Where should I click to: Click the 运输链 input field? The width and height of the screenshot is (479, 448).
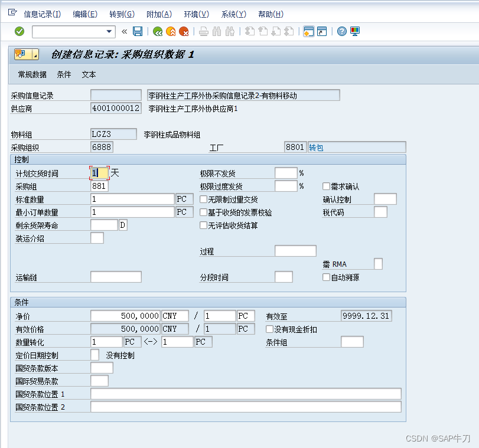pos(116,277)
